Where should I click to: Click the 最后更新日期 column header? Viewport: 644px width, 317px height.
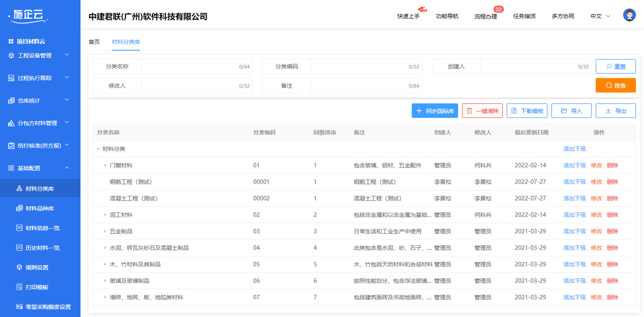pos(531,132)
